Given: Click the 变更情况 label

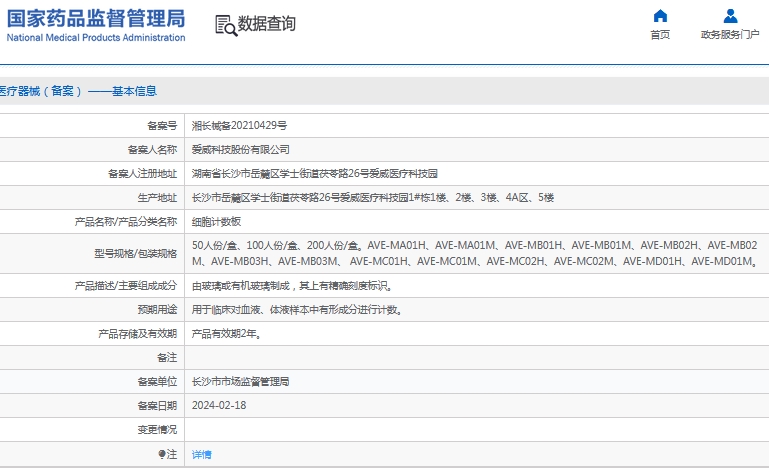Looking at the screenshot, I should click(x=157, y=430).
